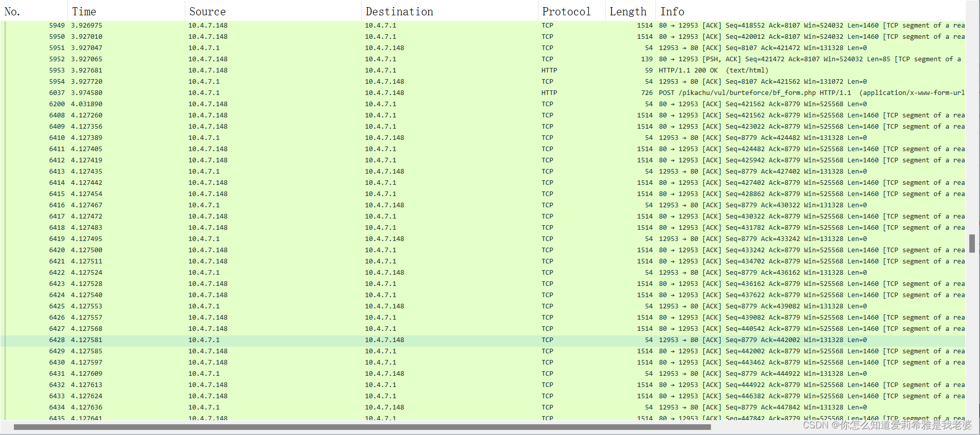
Task: Select packet 5949 row
Action: 482,26
